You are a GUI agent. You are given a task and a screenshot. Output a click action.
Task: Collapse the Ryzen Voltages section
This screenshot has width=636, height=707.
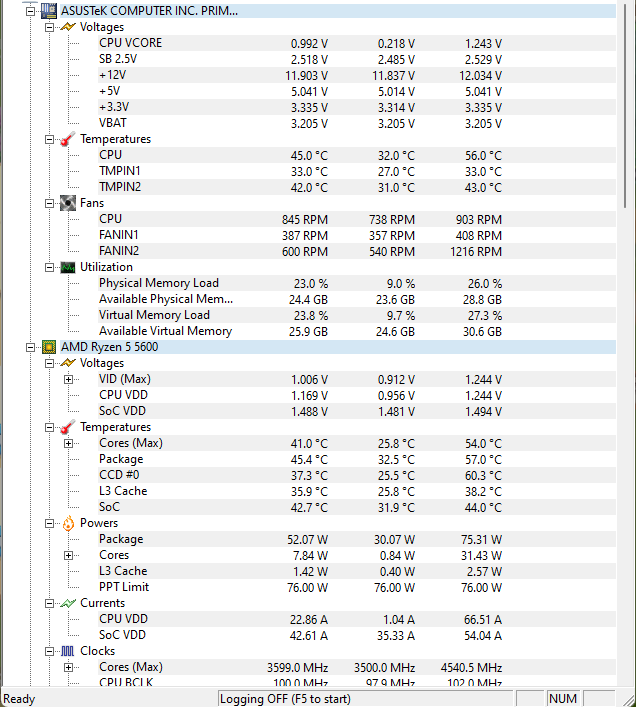tap(50, 363)
